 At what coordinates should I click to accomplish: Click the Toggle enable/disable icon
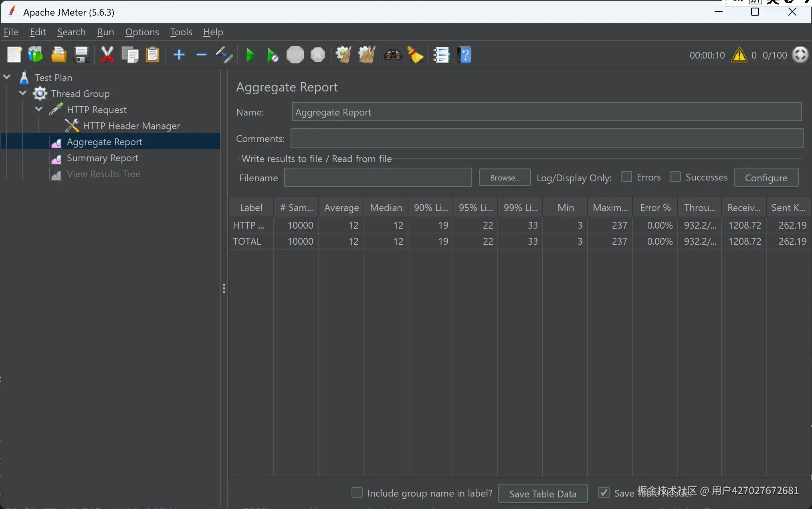pos(224,55)
